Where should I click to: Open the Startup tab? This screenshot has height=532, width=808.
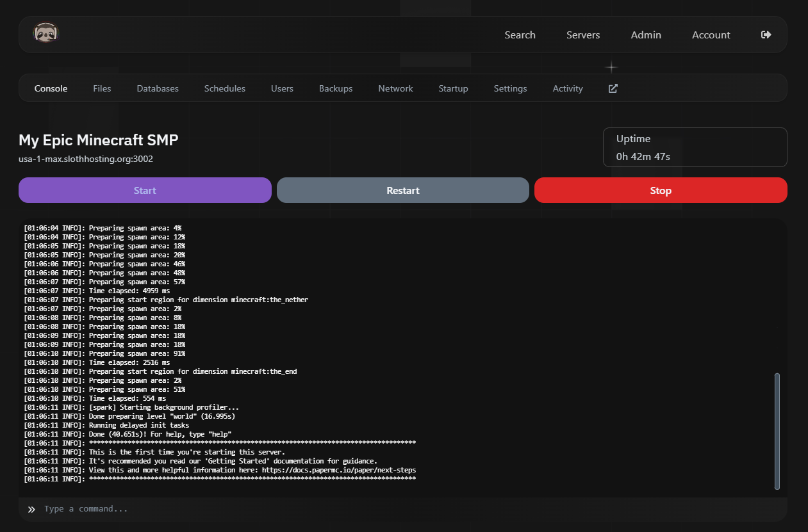click(453, 88)
